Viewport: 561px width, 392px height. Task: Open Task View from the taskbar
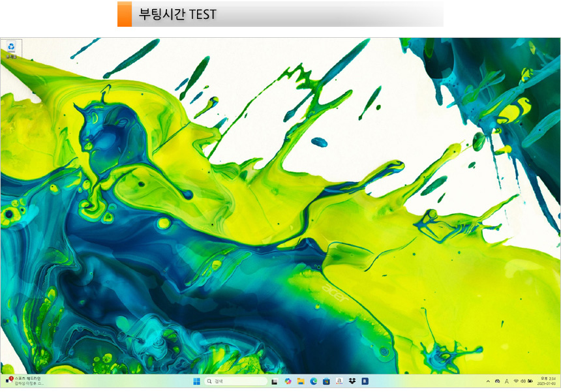pos(275,381)
